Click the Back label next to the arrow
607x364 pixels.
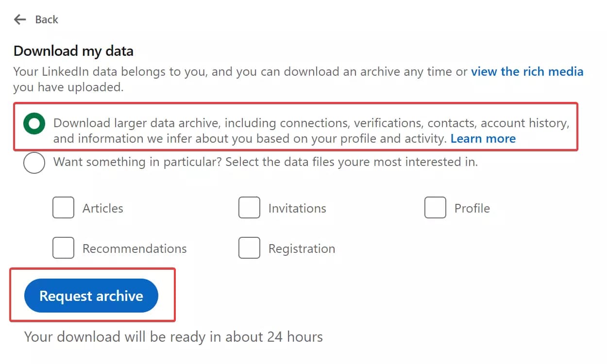click(46, 19)
